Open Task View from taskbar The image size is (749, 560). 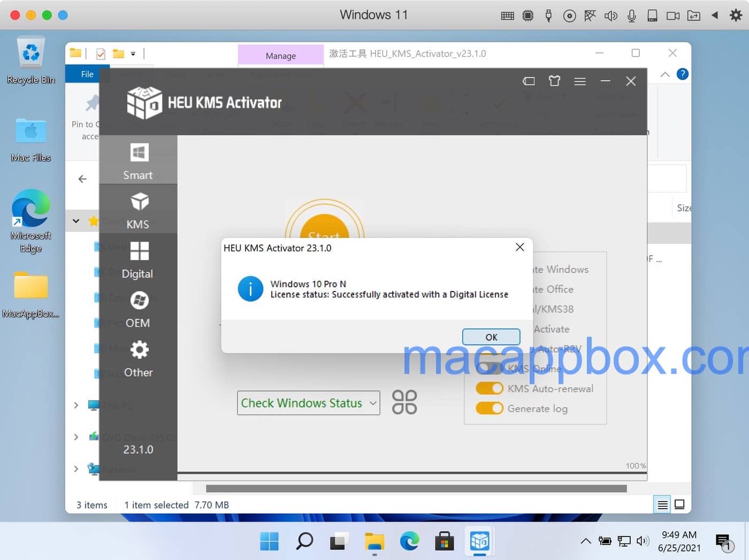click(x=339, y=541)
